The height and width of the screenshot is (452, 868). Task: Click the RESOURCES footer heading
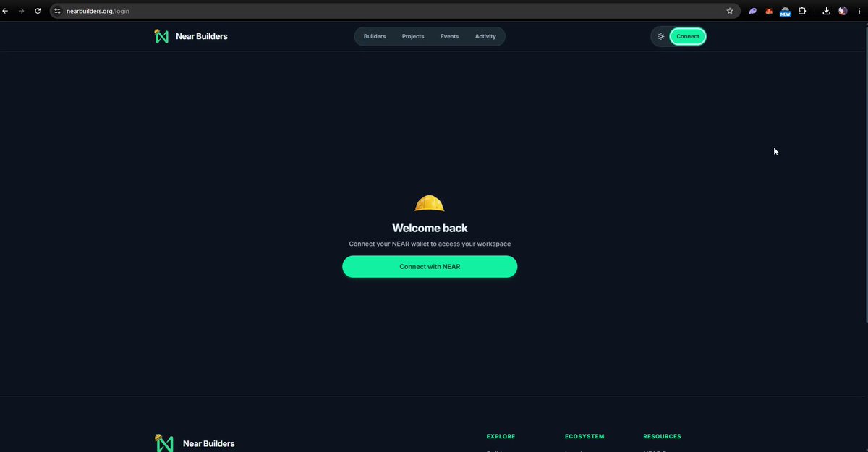662,436
